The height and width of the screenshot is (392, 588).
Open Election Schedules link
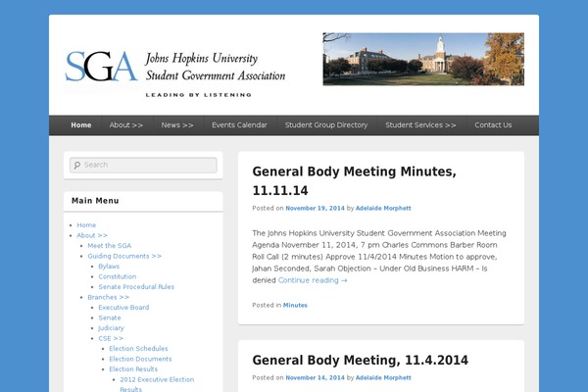point(138,349)
